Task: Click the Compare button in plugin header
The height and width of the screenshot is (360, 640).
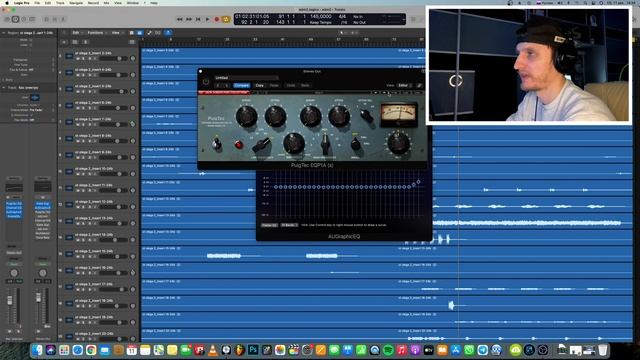Action: tap(242, 85)
